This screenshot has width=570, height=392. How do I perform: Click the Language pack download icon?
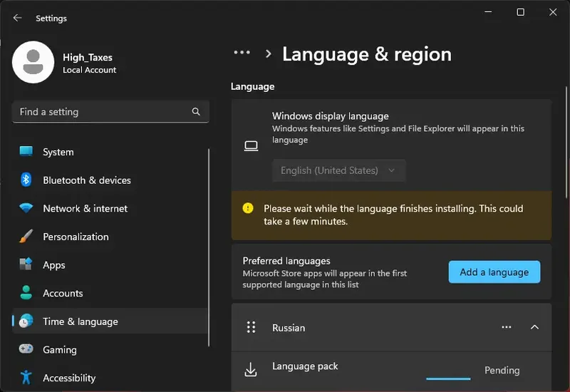[251, 370]
